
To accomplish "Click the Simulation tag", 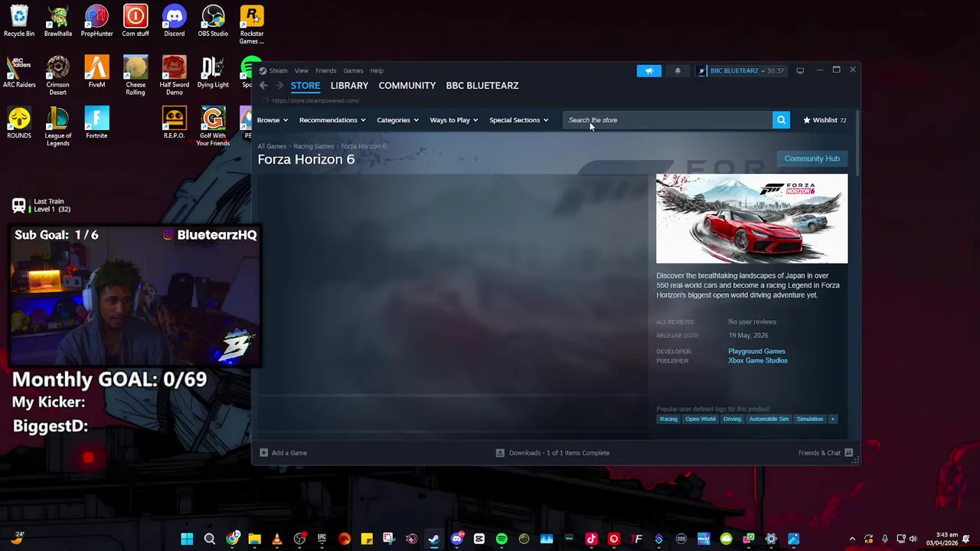I will coord(809,419).
